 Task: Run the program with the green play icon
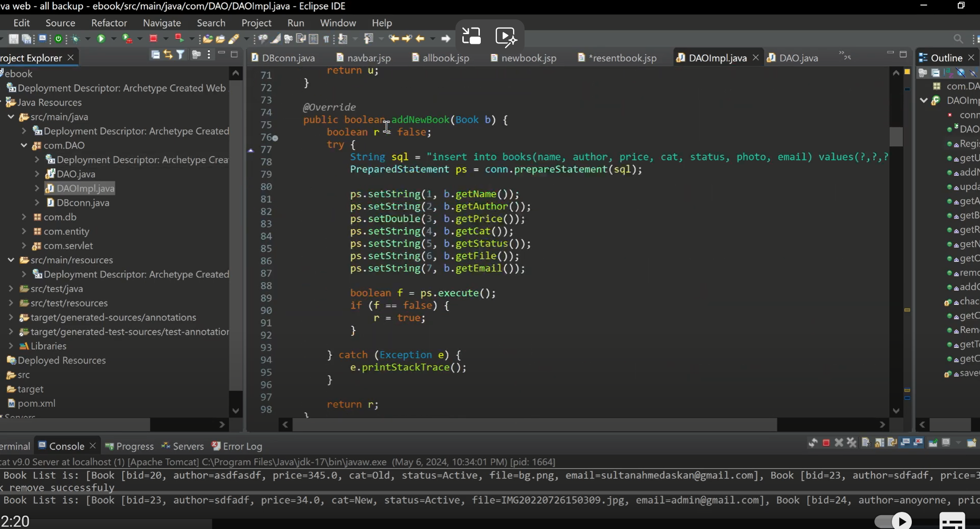pyautogui.click(x=101, y=39)
